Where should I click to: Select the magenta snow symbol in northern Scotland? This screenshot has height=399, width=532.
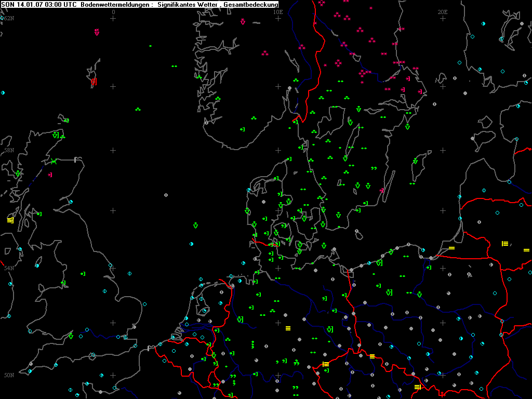click(x=50, y=175)
